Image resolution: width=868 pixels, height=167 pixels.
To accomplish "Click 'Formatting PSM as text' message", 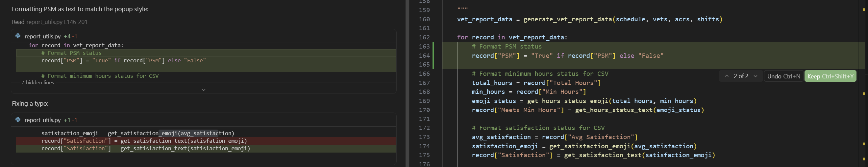I will [x=80, y=9].
